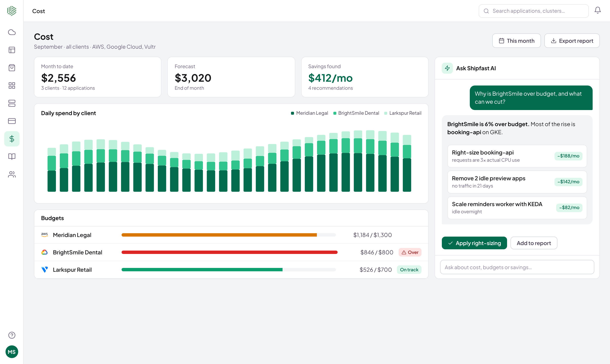Open the users team sidebar icon

[x=12, y=174]
